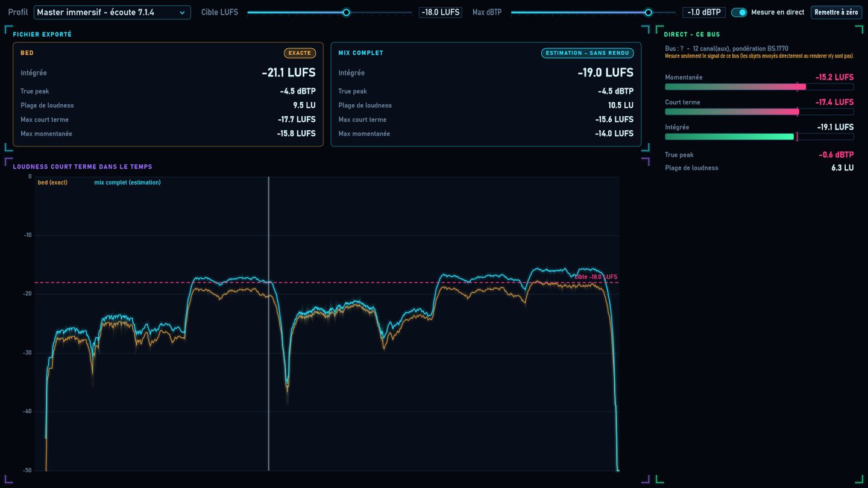Click the live Momentanée value -15.2 LUFS
The height and width of the screenshot is (488, 868).
835,77
